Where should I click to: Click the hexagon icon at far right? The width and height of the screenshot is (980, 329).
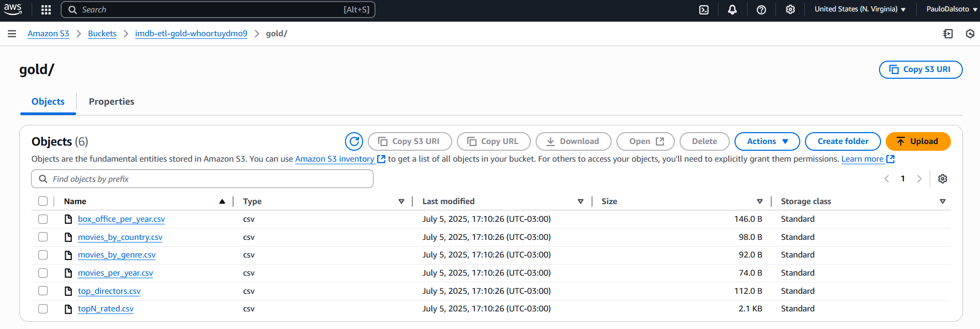pyautogui.click(x=970, y=34)
